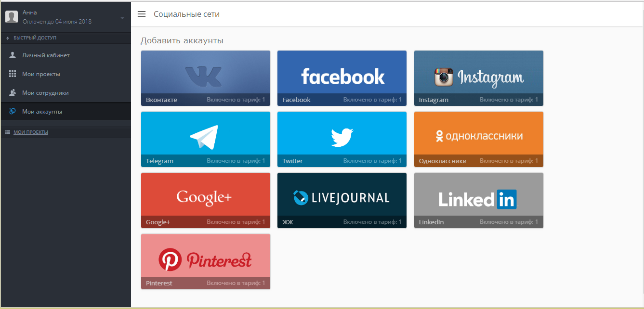The image size is (644, 309).
Task: Click the LiveJournal pencil logo icon
Action: point(300,197)
